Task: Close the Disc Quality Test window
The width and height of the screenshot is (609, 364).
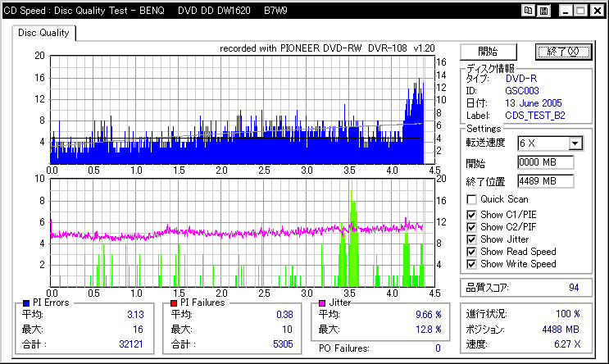Action: click(597, 11)
